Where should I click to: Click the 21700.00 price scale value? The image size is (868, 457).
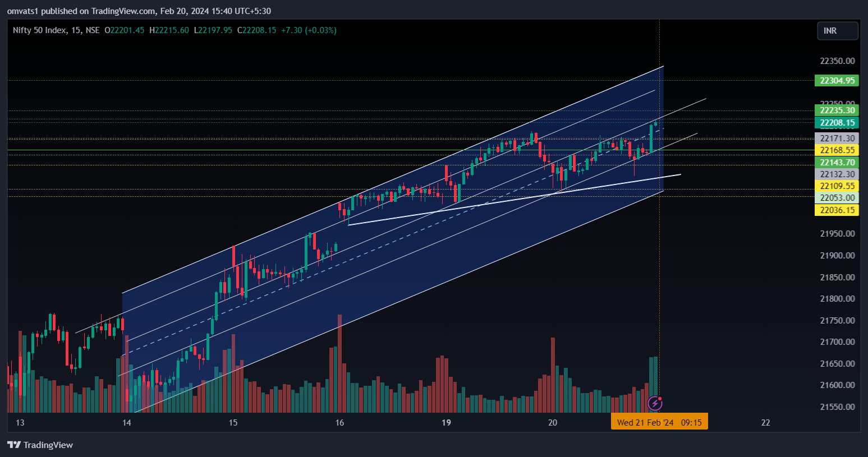(x=837, y=342)
